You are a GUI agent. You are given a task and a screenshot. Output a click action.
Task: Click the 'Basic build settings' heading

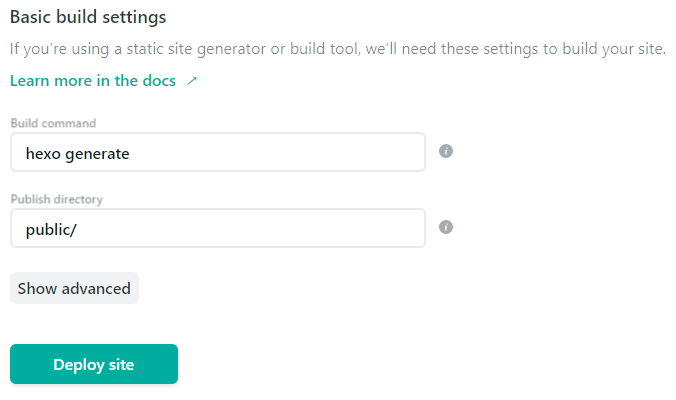(x=88, y=17)
